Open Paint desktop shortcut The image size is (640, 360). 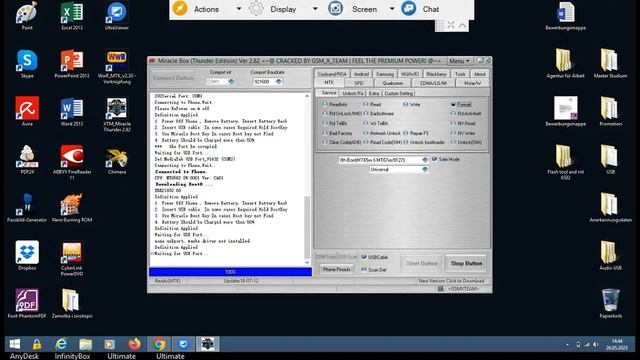[x=27, y=16]
